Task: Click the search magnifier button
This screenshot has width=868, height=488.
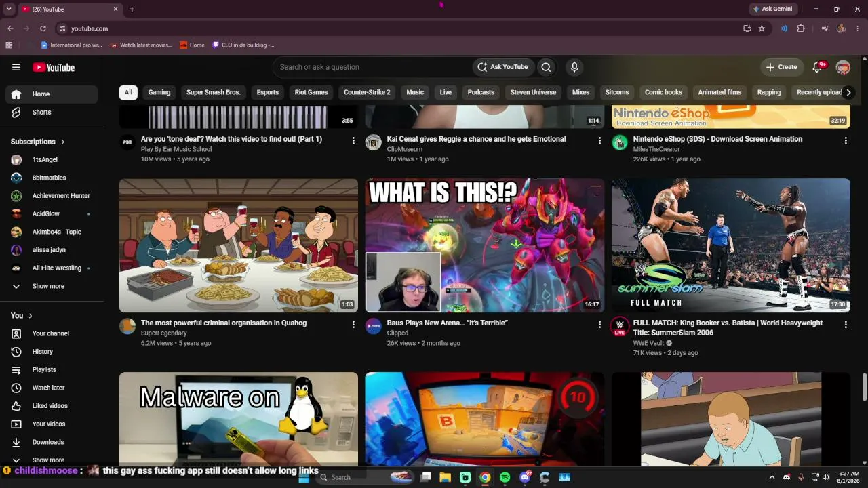Action: 546,67
